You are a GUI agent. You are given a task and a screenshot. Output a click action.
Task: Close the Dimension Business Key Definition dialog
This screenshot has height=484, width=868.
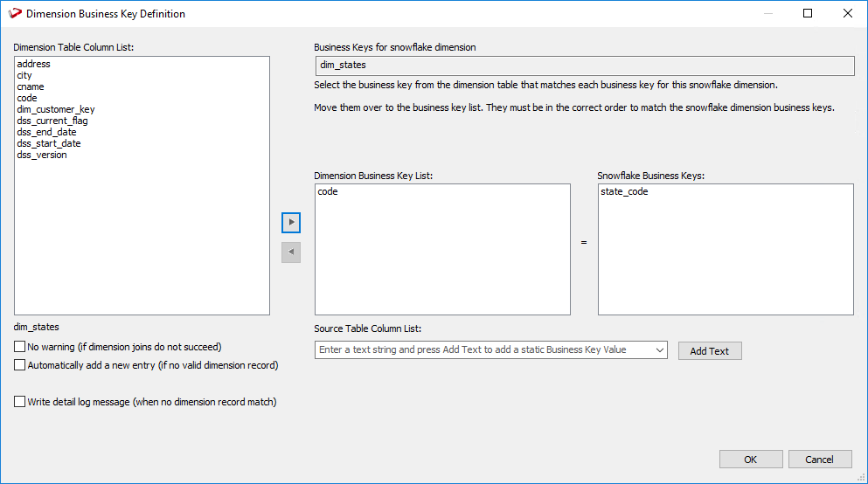tap(847, 14)
